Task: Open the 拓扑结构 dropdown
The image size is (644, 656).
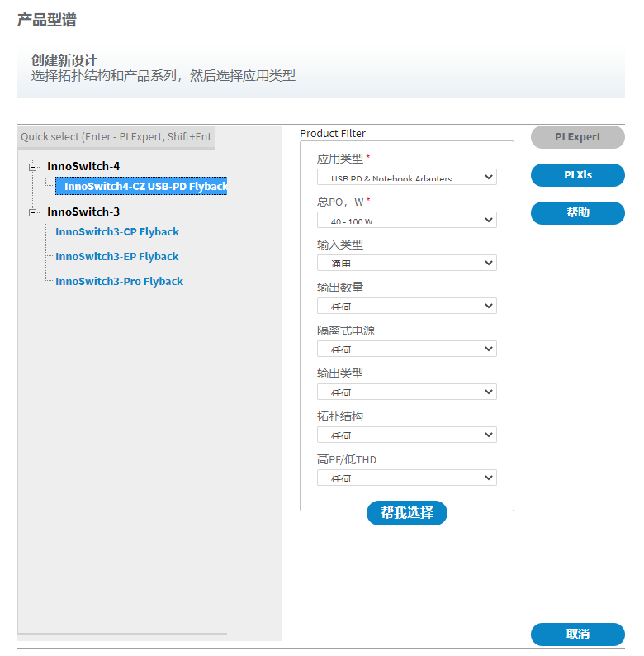Action: (x=407, y=435)
